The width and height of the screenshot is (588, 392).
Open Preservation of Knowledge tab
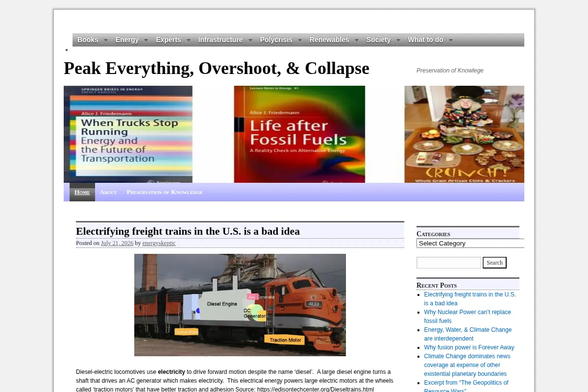(x=164, y=192)
